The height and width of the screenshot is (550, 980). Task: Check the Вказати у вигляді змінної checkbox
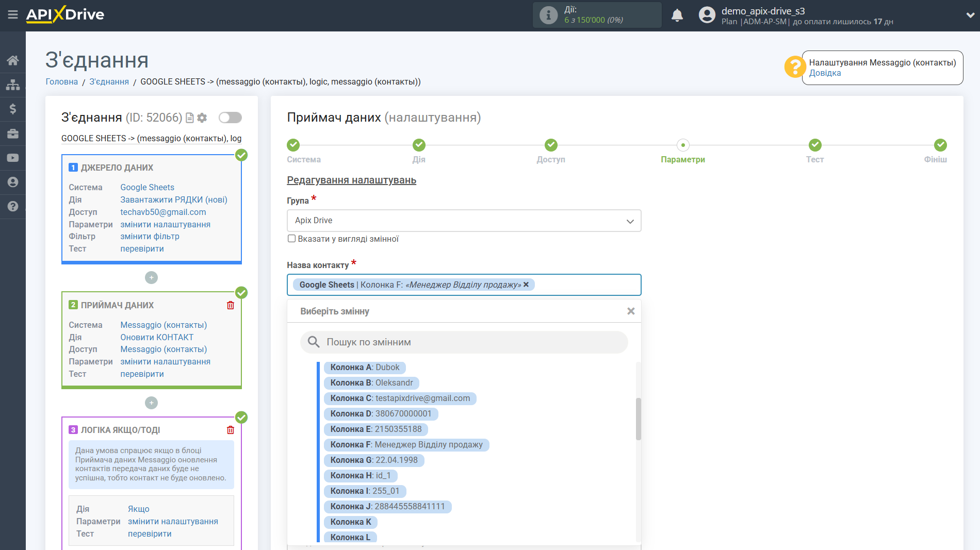pyautogui.click(x=291, y=239)
